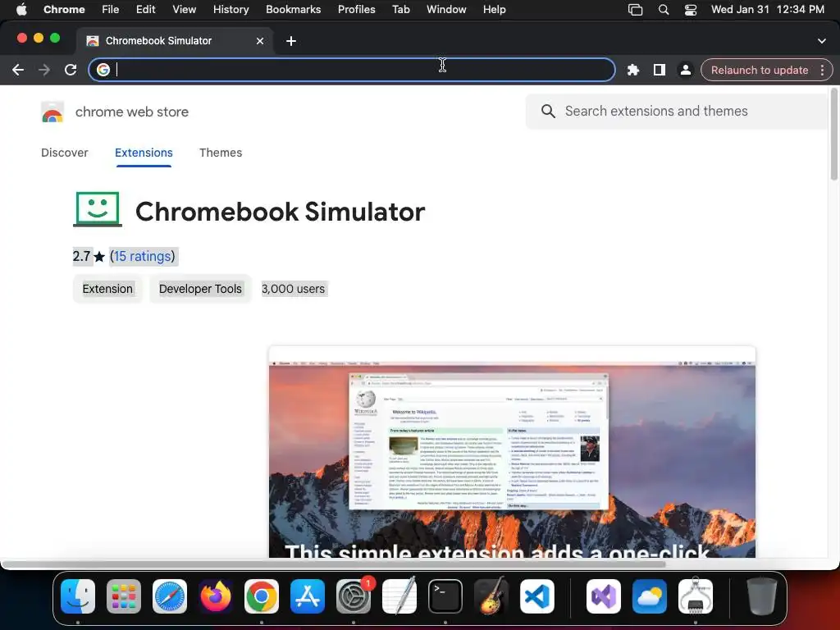Open App Store from the dock
Viewport: 840px width, 630px height.
(x=308, y=596)
